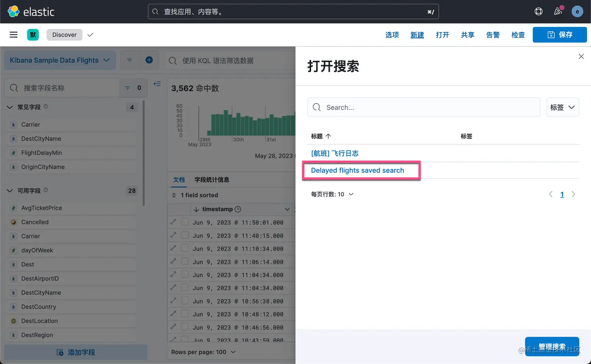Screen dimensions: 591x364
Task: Click the sort arrows icon by 1 field sorted
Action: pos(174,195)
